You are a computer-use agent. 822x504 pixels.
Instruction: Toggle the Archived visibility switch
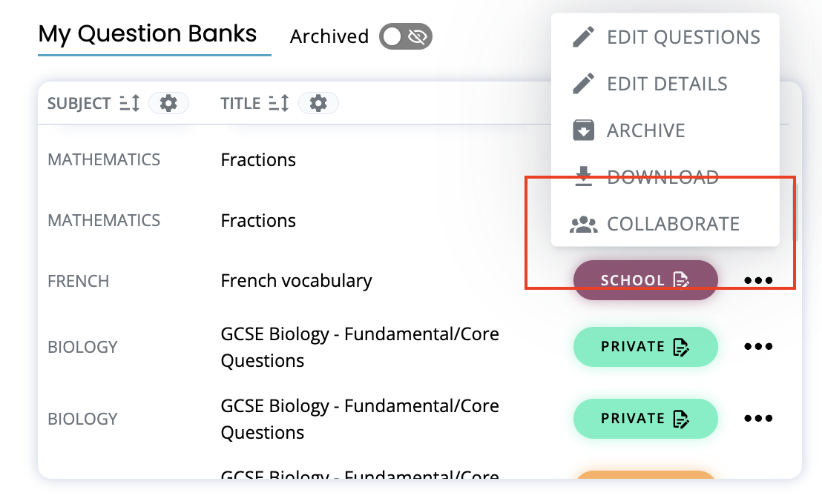(405, 36)
